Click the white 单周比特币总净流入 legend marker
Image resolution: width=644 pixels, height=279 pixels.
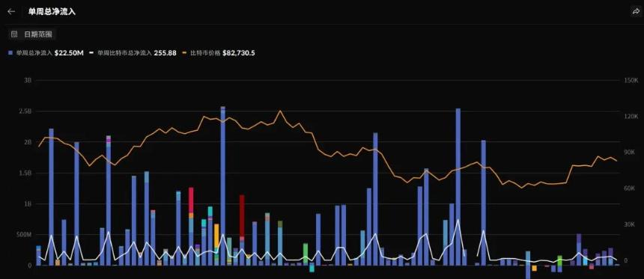[x=91, y=53]
